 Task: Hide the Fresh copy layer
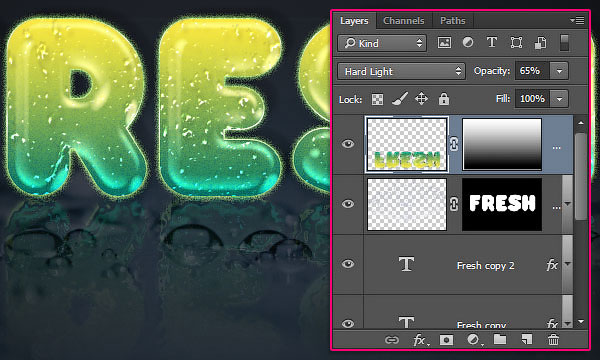(348, 324)
